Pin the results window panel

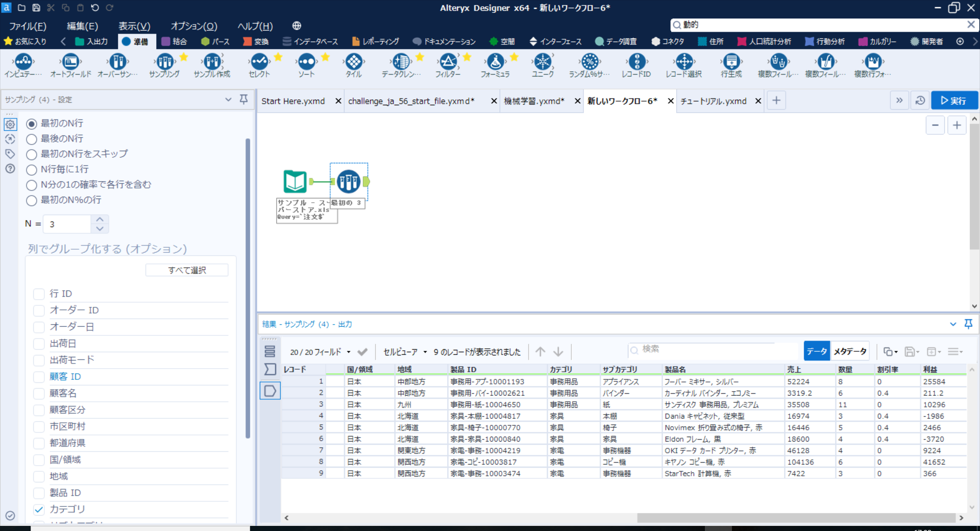point(968,324)
